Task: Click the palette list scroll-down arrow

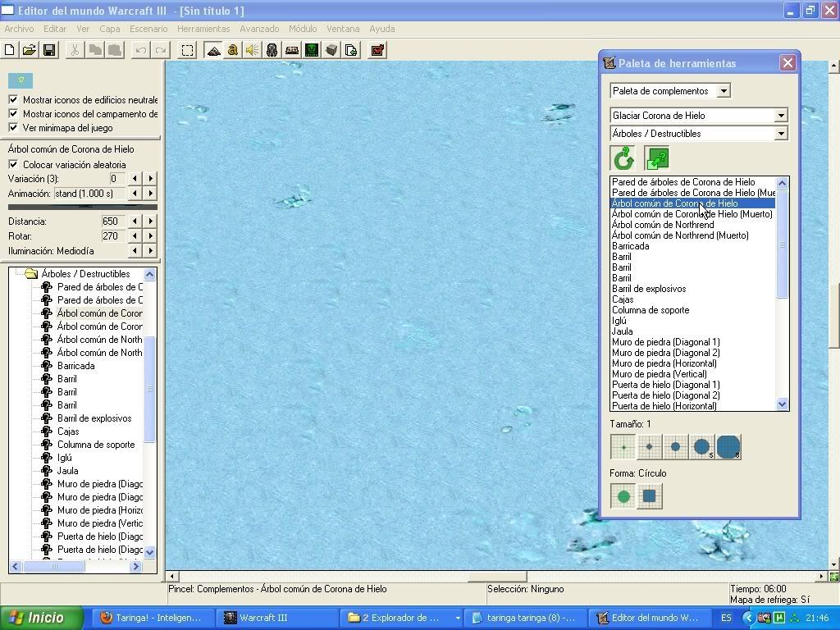Action: click(782, 404)
